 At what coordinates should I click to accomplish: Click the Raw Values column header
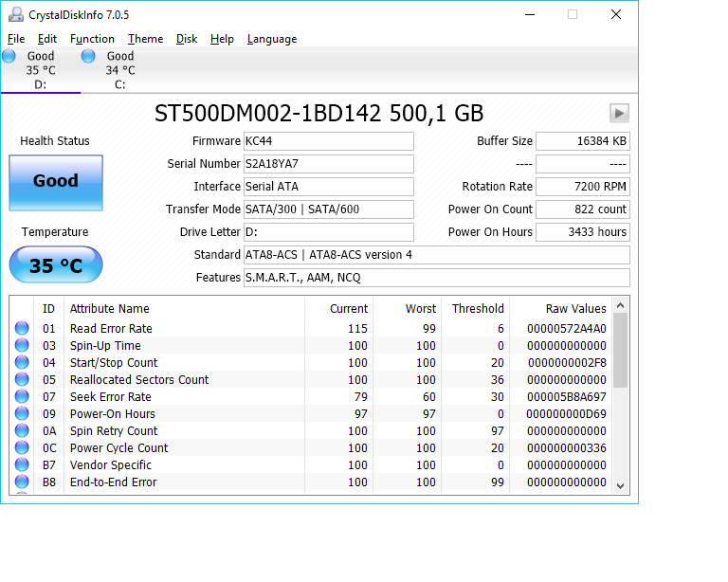pos(561,309)
